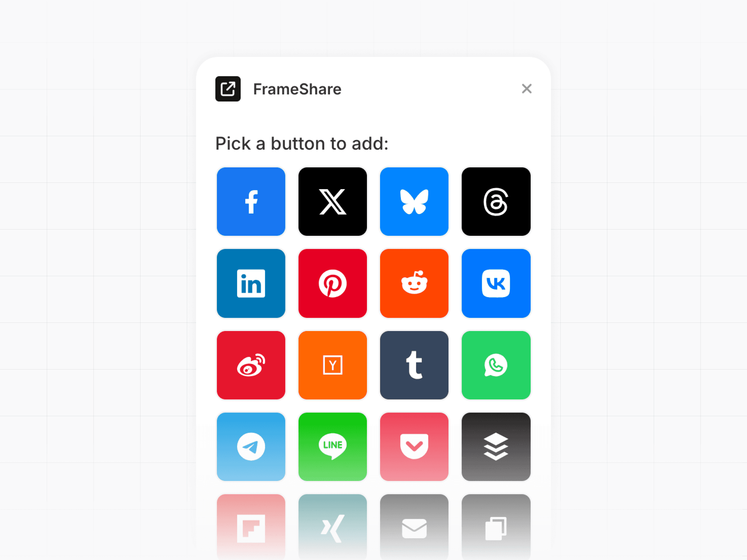This screenshot has width=747, height=560.
Task: Click the WhatsApp sharing button
Action: tap(496, 365)
